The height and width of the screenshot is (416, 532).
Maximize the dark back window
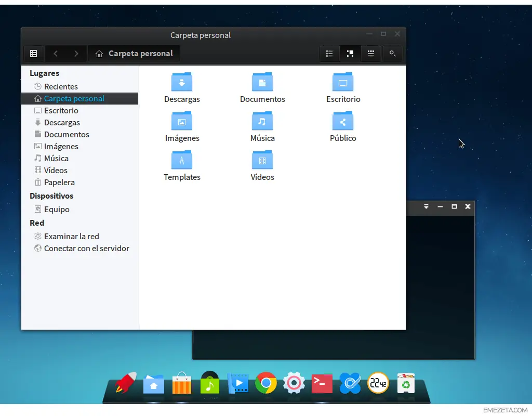point(454,206)
